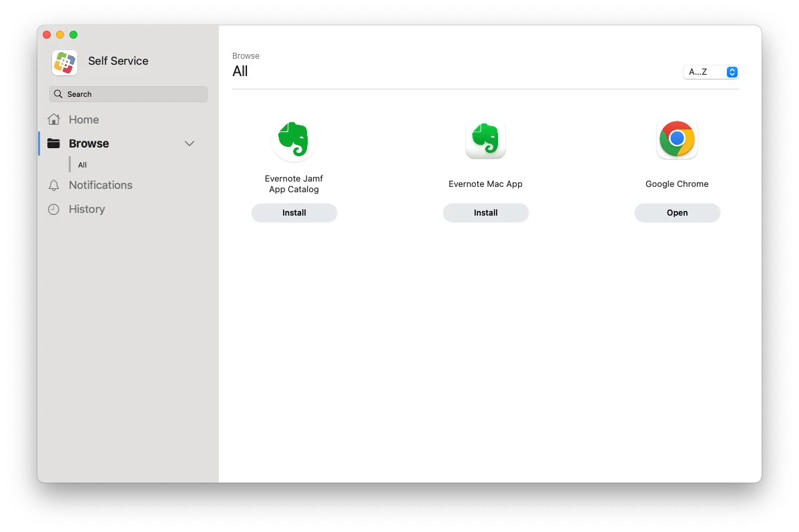Click the Google Chrome icon

pos(678,139)
